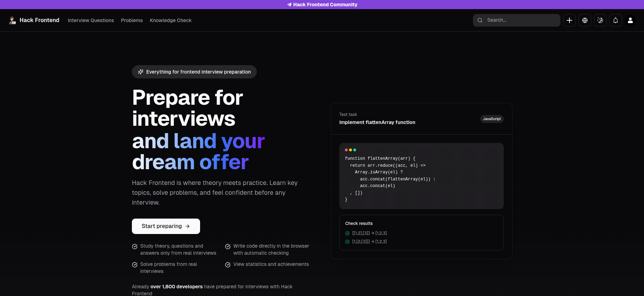The width and height of the screenshot is (644, 296).
Task: Click check icon beside 'View statistics and achievements'
Action: point(228,265)
